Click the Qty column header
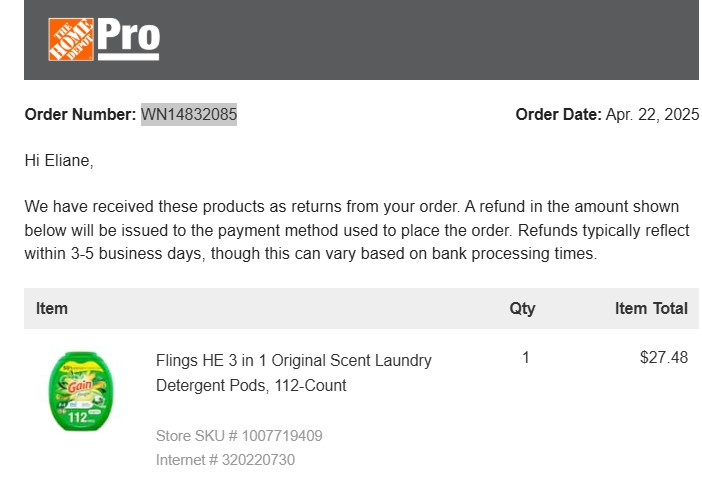702x498 pixels. point(522,309)
